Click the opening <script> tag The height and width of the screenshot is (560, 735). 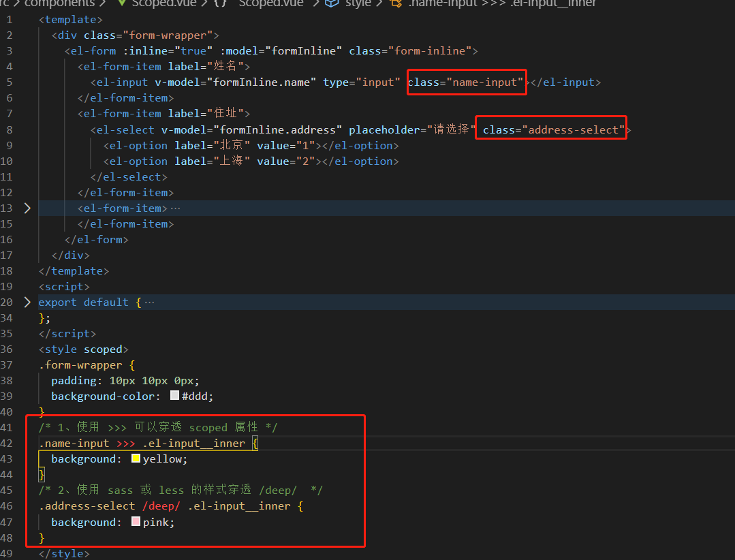64,287
